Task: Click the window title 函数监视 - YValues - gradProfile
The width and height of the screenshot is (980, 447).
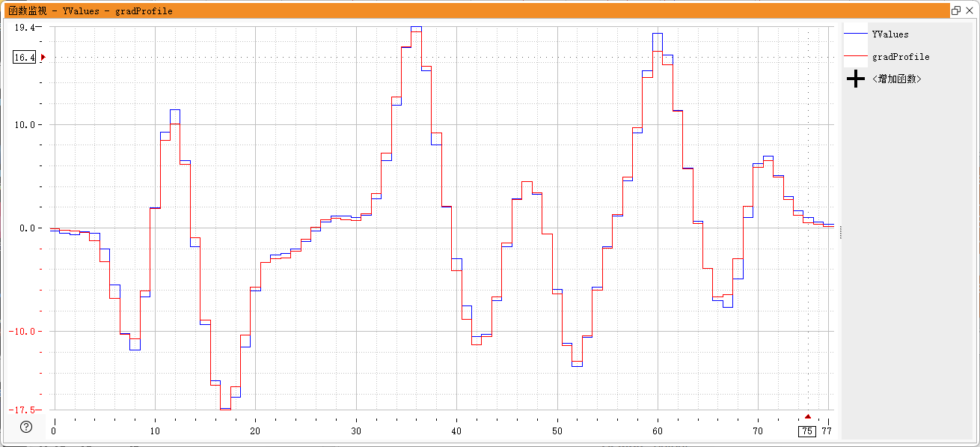Action: [x=91, y=11]
